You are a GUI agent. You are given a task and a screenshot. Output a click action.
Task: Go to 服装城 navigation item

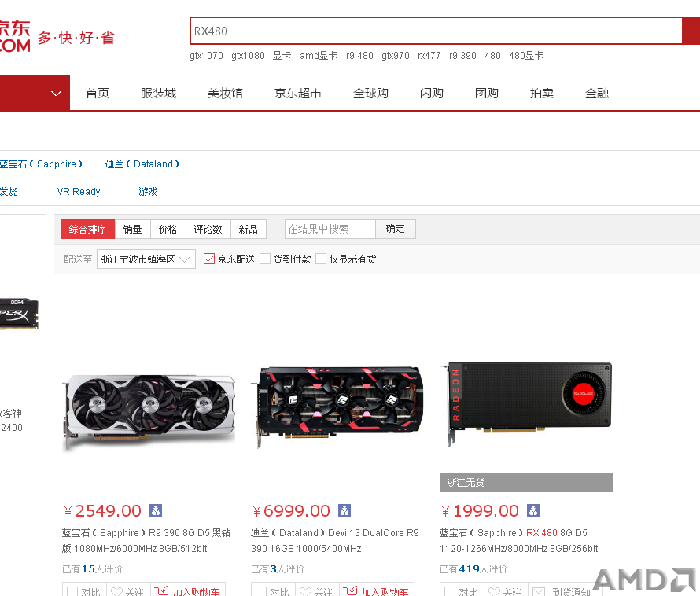tap(158, 94)
